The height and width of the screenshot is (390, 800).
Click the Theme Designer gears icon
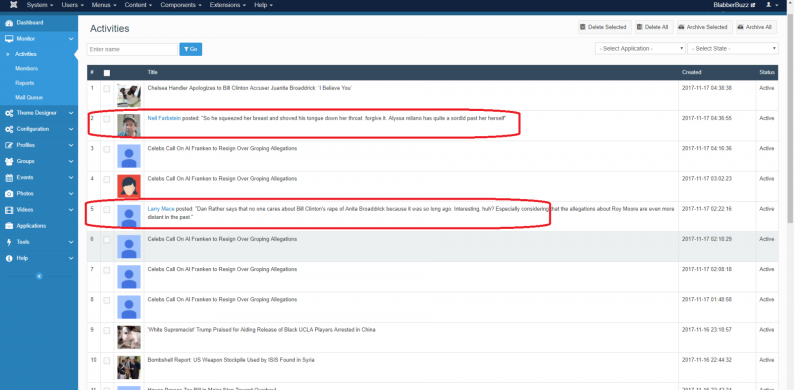(9, 113)
